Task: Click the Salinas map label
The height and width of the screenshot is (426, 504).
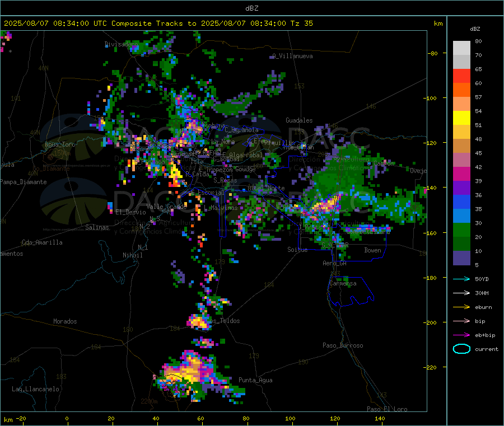Action: coord(97,227)
